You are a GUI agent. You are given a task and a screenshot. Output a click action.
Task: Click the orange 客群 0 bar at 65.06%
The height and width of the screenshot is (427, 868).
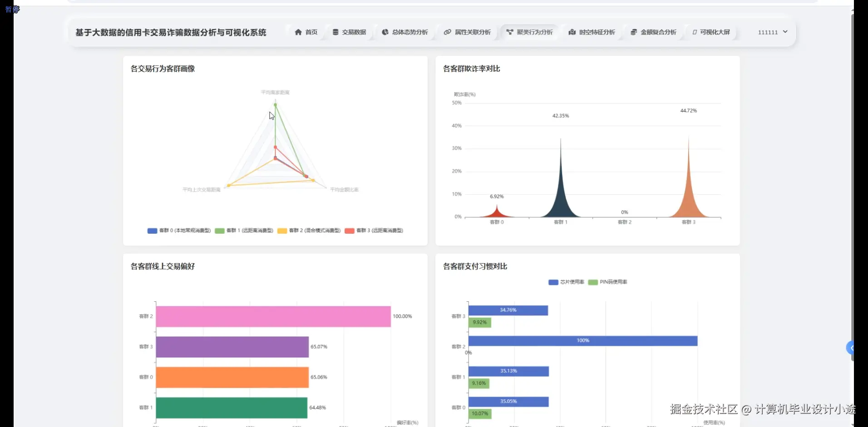(x=232, y=377)
